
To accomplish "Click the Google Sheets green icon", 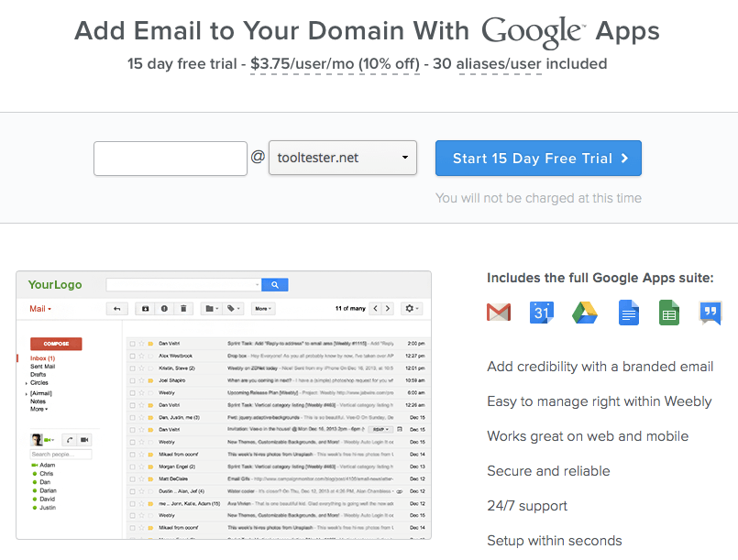I will [x=669, y=313].
